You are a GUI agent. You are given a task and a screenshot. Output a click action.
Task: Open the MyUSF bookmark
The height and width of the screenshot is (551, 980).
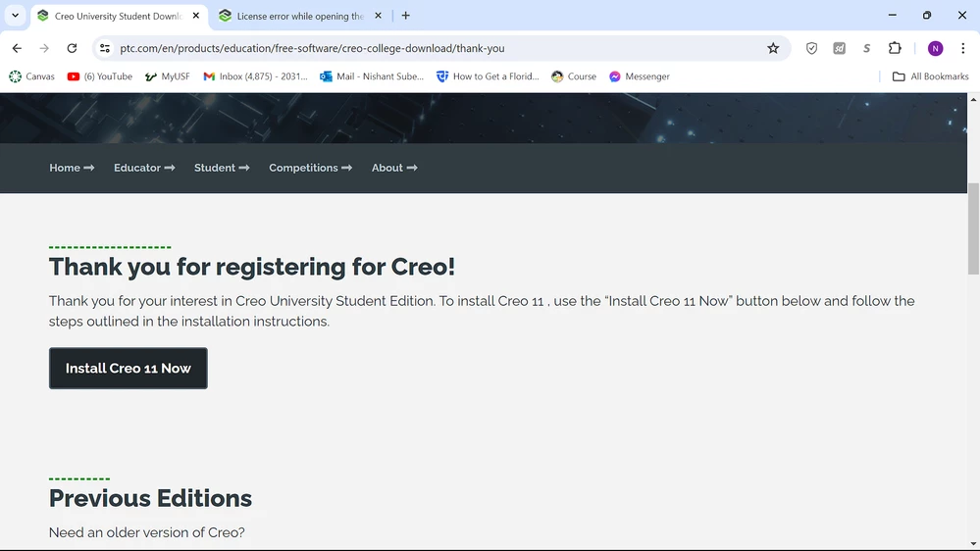click(167, 76)
